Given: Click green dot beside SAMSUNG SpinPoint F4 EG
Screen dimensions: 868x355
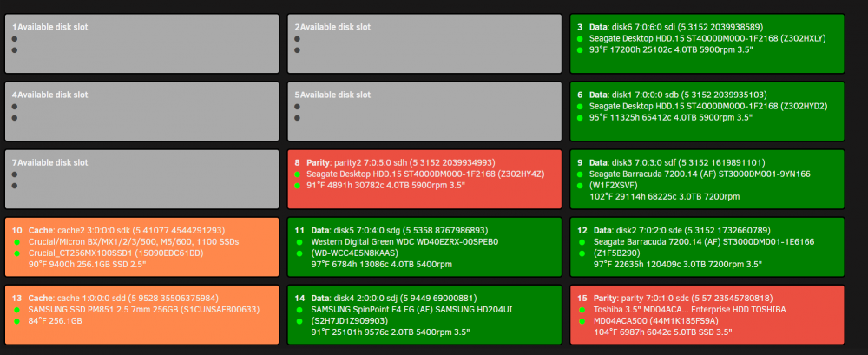Looking at the screenshot, I should tap(299, 310).
